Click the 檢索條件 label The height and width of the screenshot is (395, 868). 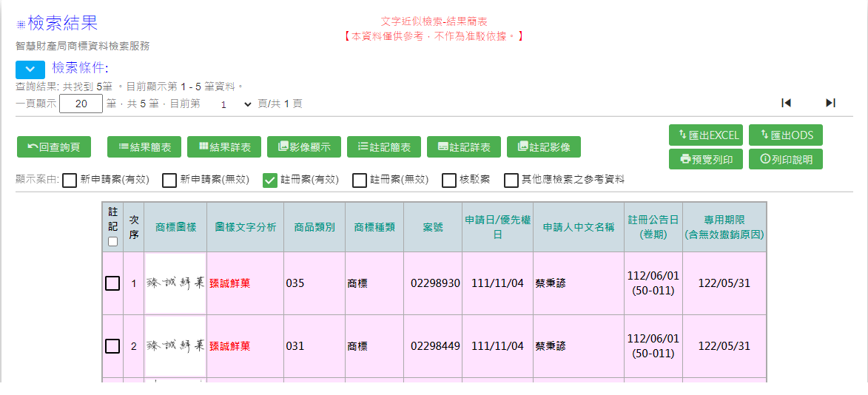coord(80,68)
